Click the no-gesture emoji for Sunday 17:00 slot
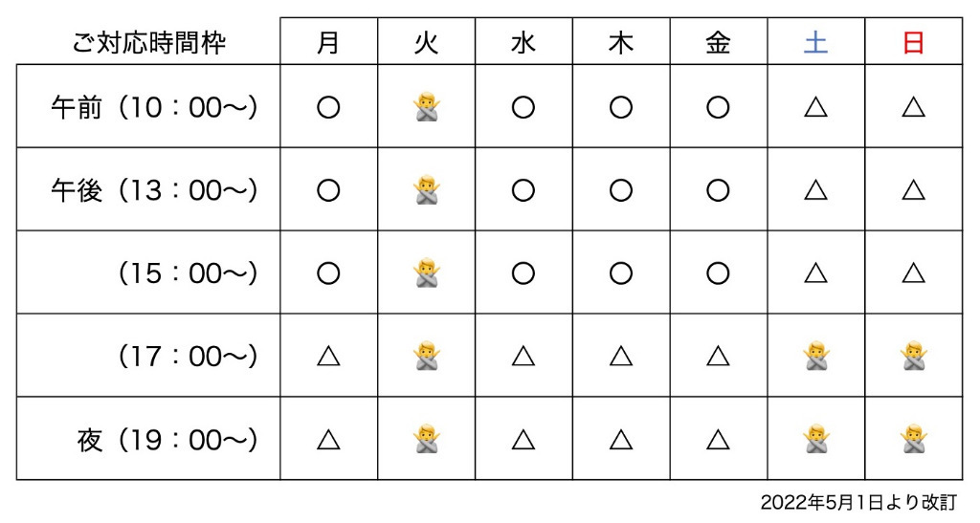 (914, 357)
